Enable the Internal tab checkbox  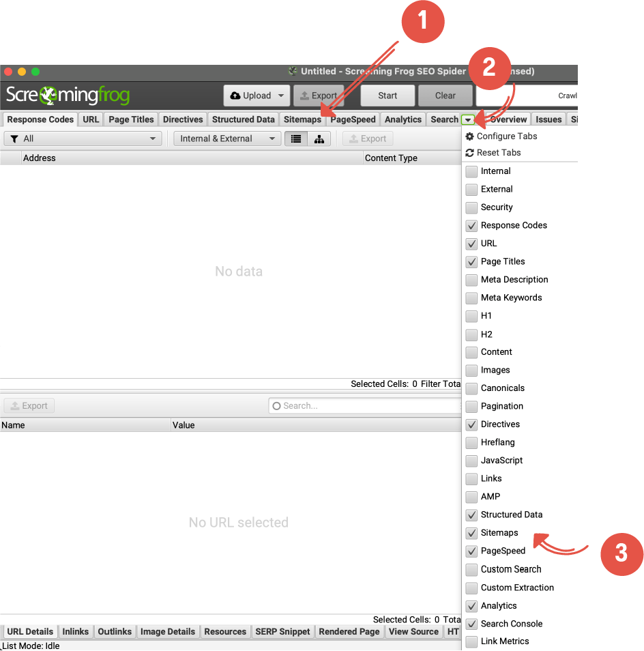pos(471,171)
